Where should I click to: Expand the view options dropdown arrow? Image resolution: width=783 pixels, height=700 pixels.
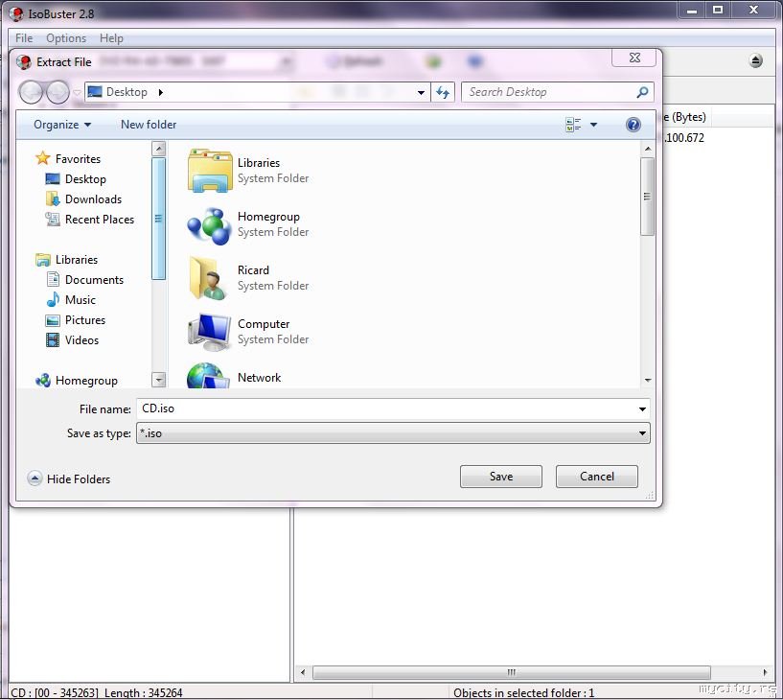click(593, 125)
